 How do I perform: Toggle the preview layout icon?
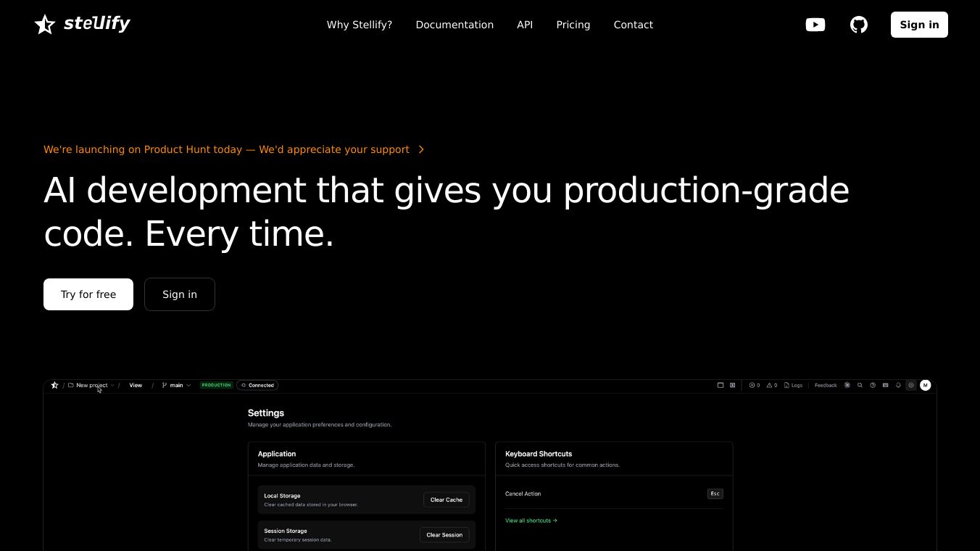coord(720,385)
